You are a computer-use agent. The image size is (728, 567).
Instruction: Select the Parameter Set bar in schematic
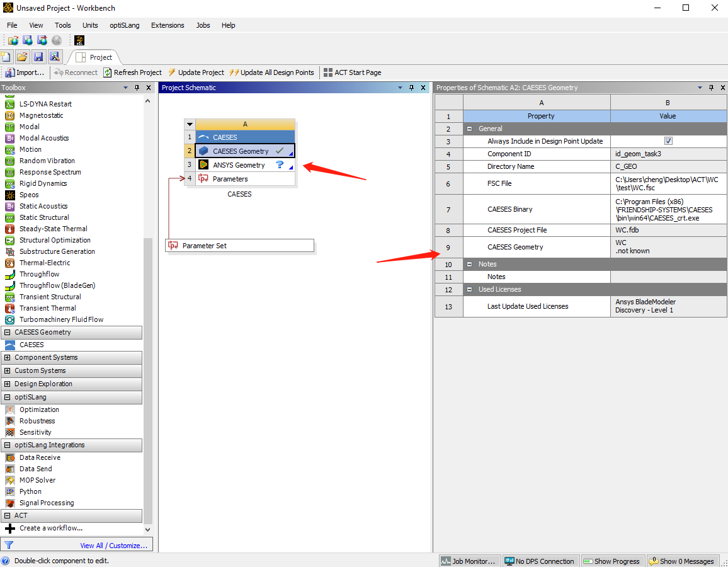pos(239,246)
